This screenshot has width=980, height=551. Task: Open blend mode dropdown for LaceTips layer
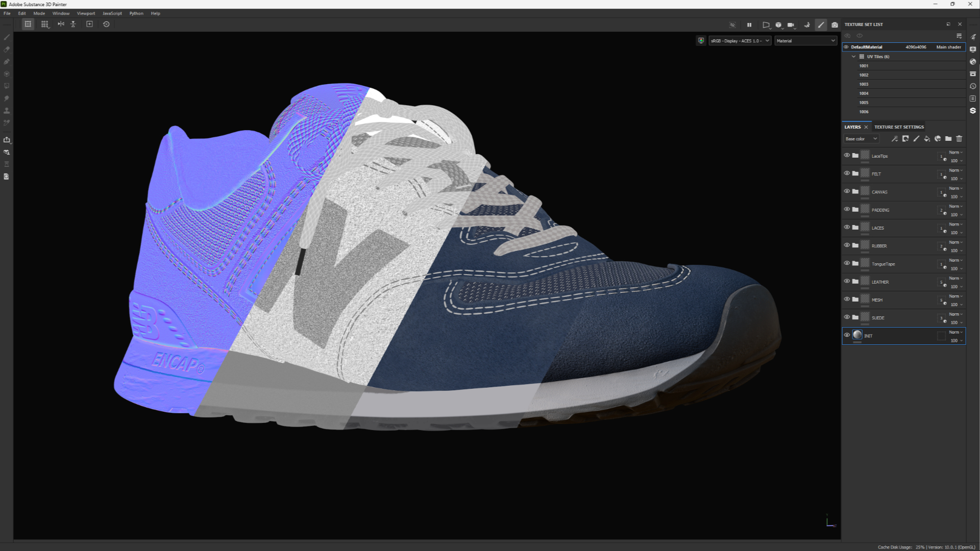pyautogui.click(x=955, y=153)
